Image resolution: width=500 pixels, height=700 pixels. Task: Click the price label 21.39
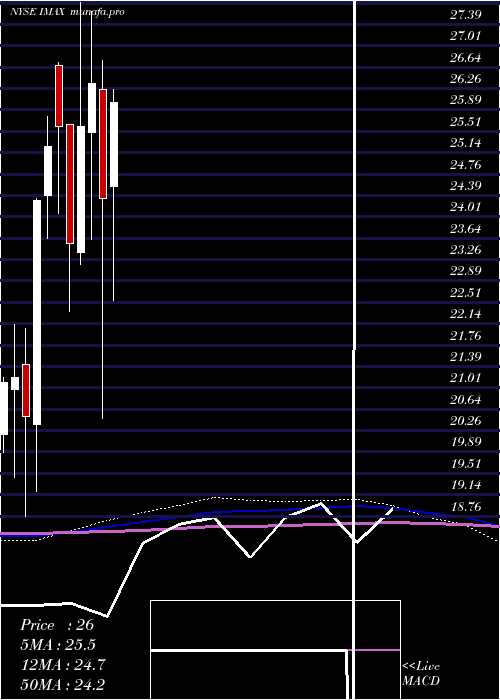click(x=465, y=356)
